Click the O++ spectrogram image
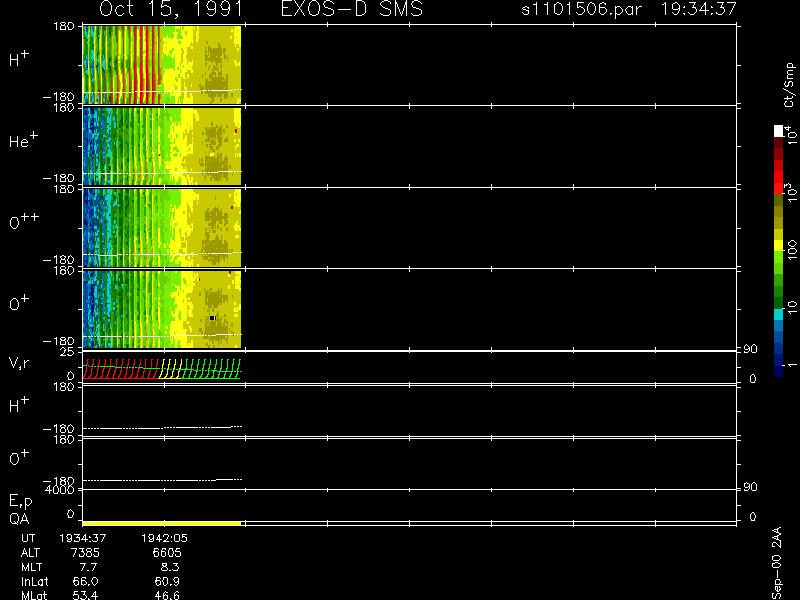Screen dimensions: 800x600 (162, 228)
